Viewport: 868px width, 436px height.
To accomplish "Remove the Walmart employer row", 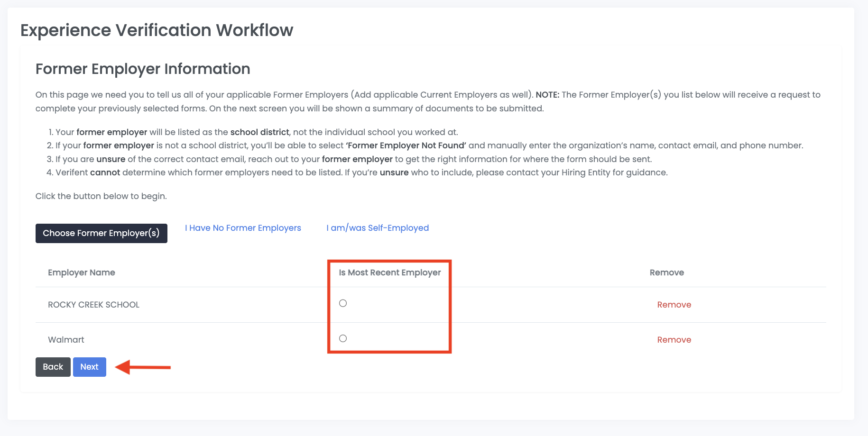I will pos(674,340).
